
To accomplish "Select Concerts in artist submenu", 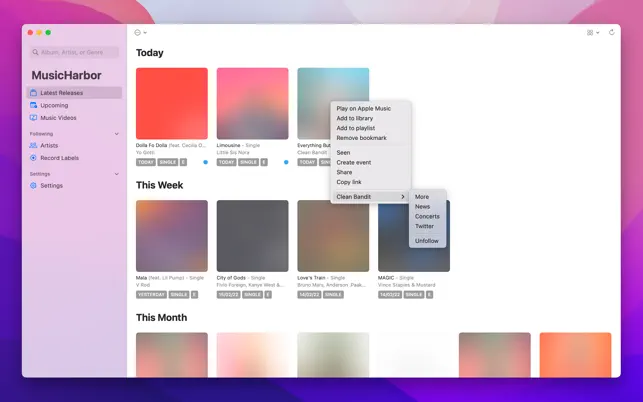I will click(x=427, y=217).
